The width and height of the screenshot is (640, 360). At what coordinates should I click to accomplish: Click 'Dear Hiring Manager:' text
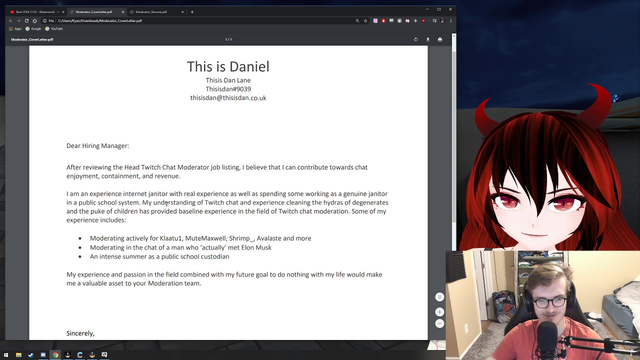98,146
